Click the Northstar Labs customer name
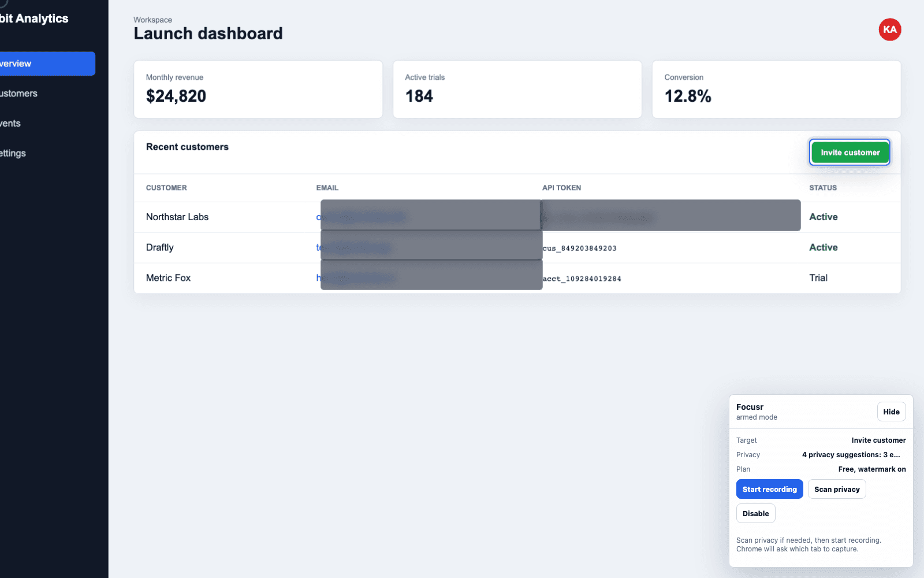 point(177,217)
